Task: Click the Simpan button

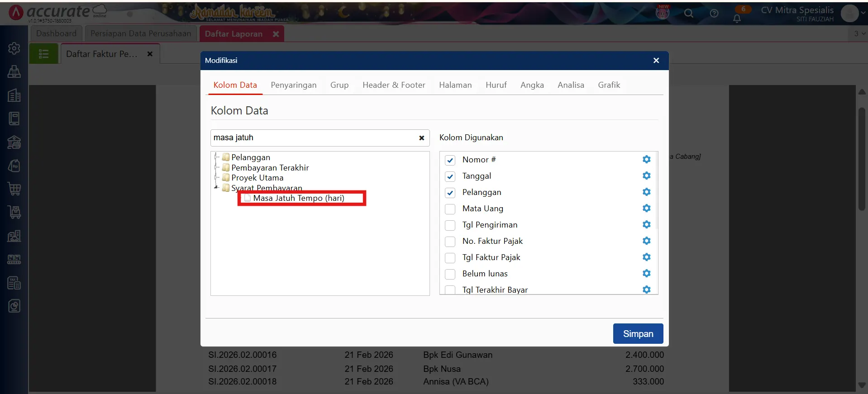Action: [638, 334]
